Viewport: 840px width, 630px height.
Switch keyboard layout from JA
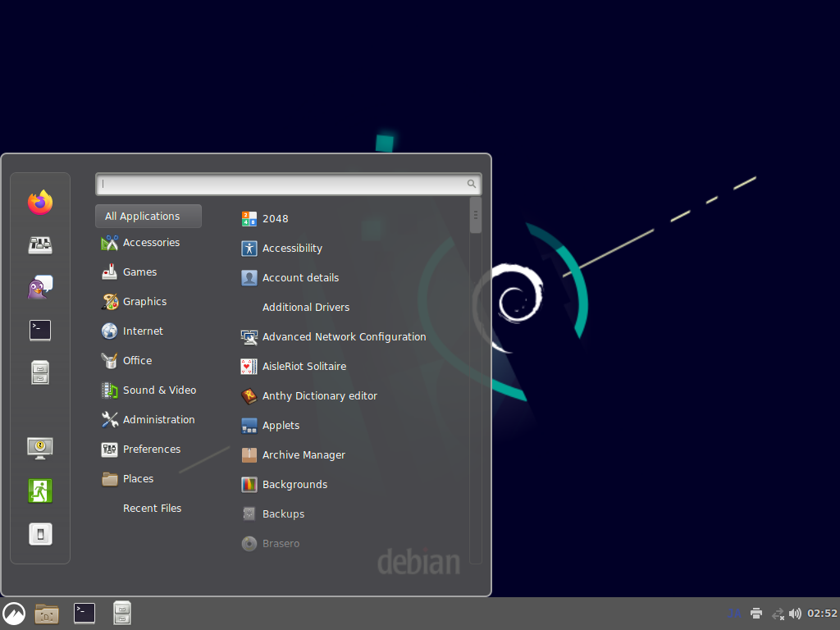pos(733,613)
